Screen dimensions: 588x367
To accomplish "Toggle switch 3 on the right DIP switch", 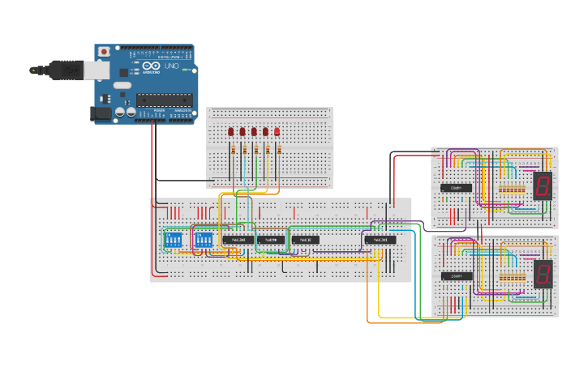I will click(x=206, y=240).
